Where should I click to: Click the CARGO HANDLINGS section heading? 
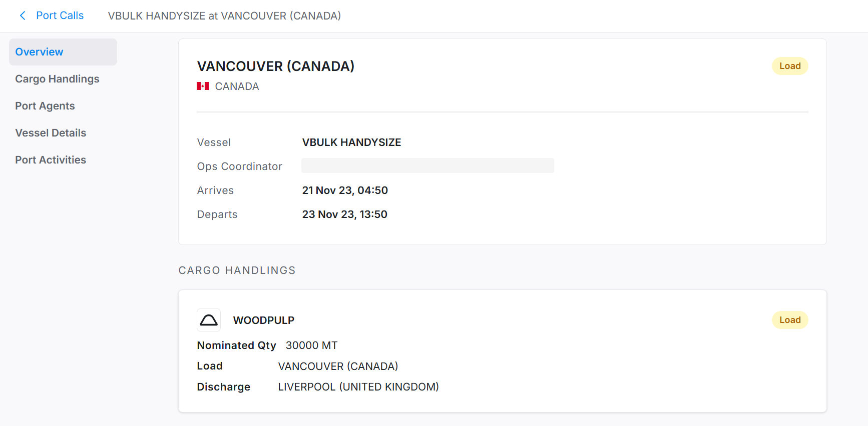point(237,270)
